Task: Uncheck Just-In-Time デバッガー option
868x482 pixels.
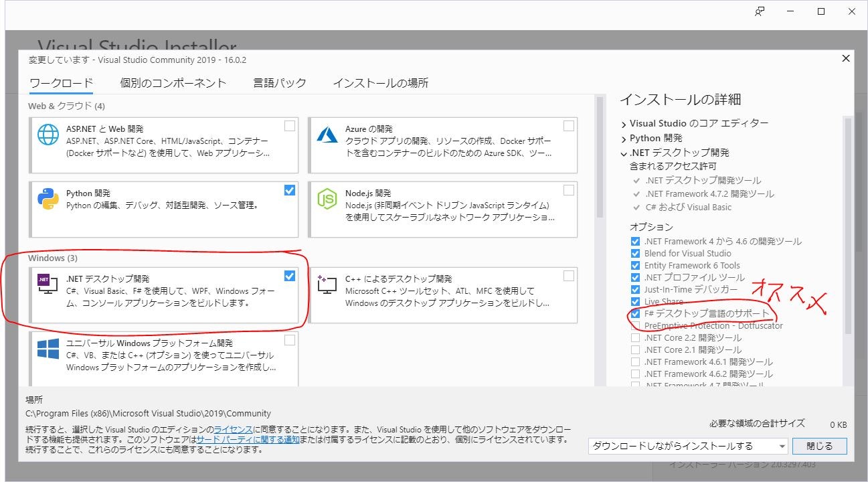Action: coord(635,289)
